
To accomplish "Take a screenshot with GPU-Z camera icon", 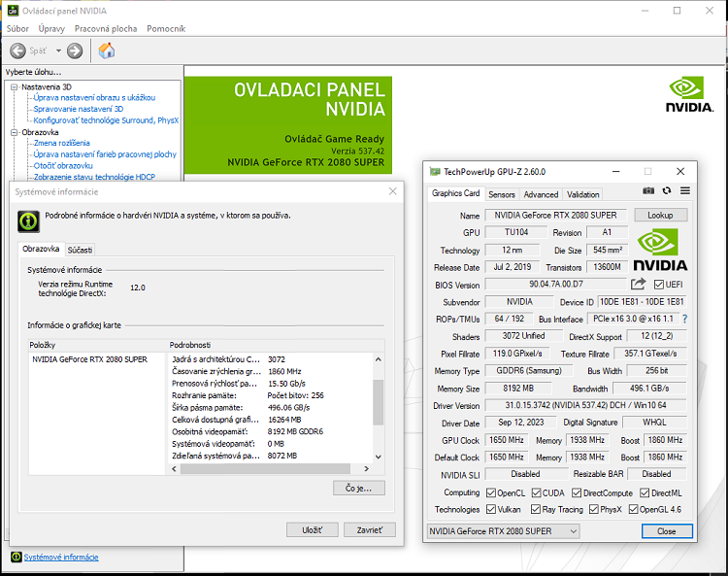I will [x=648, y=191].
